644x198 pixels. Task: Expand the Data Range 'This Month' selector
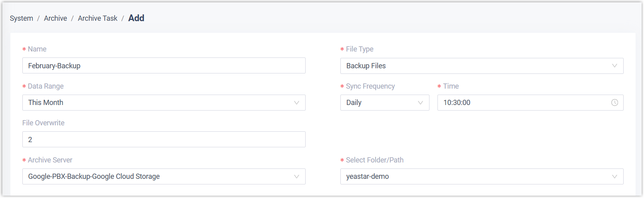coord(160,103)
